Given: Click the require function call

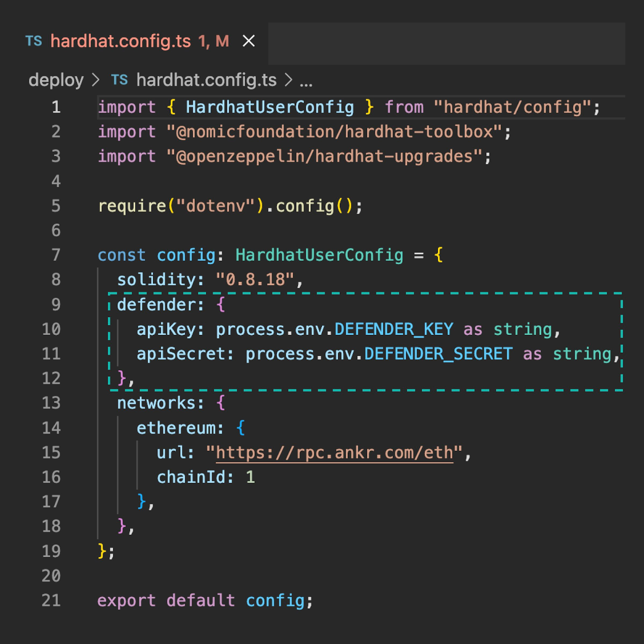Looking at the screenshot, I should click(x=132, y=206).
